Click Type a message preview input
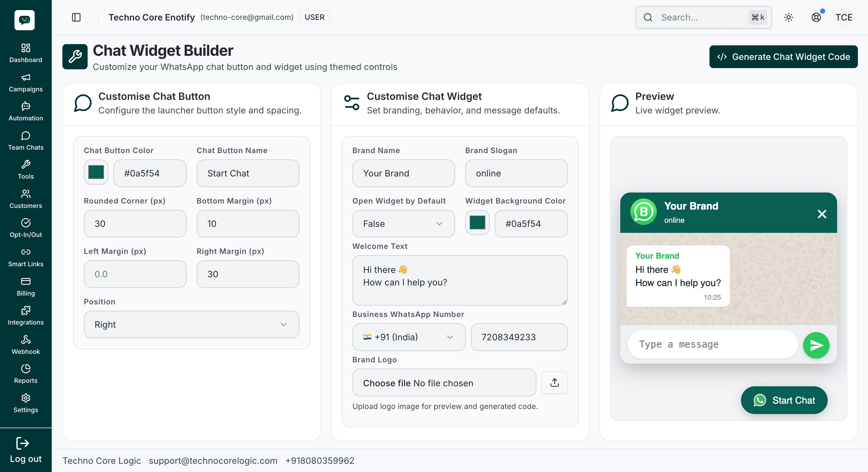This screenshot has width=868, height=472. tap(713, 344)
